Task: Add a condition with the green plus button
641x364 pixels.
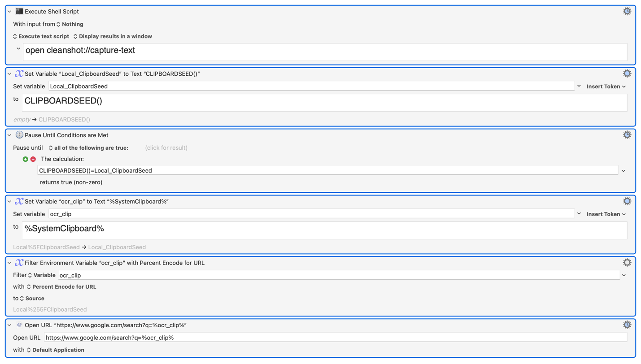Action: click(x=26, y=159)
